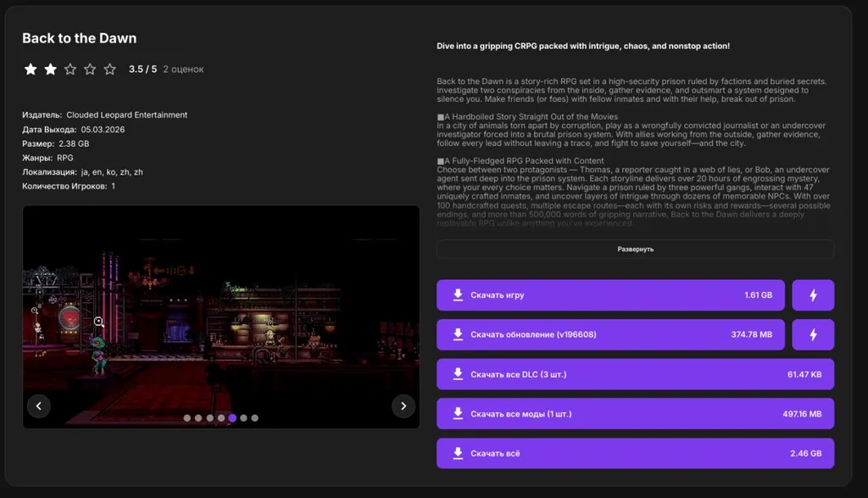868x498 pixels.
Task: Select the first carousel dot
Action: [x=187, y=418]
